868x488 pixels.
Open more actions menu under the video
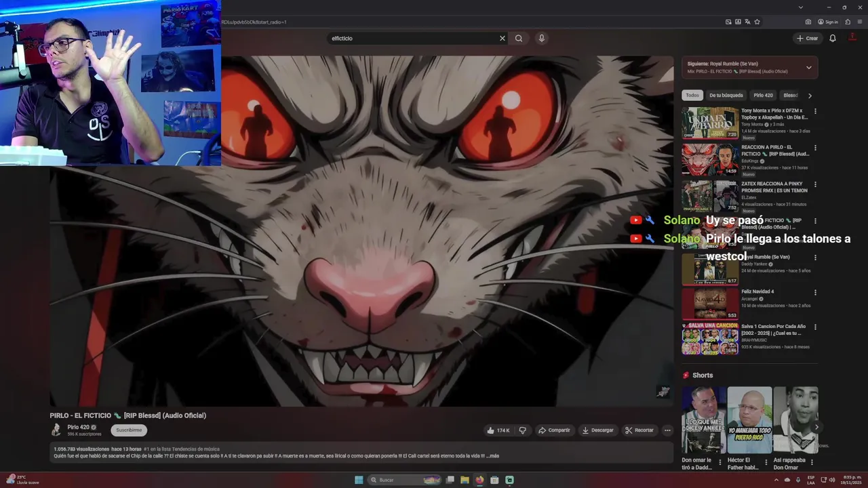(x=667, y=430)
